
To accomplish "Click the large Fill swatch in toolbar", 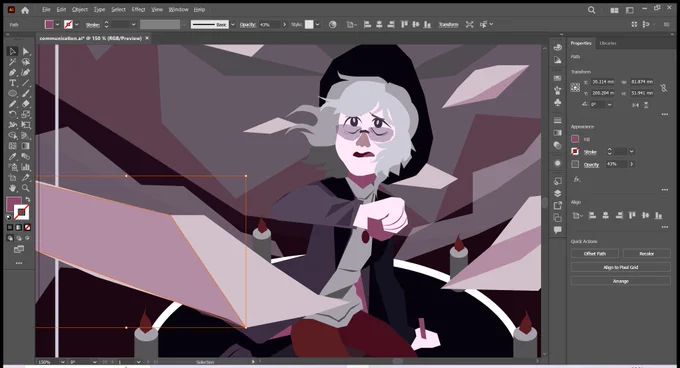I will [13, 204].
